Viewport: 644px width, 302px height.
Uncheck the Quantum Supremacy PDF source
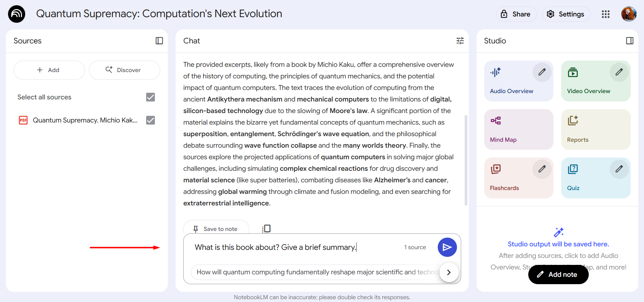click(150, 120)
